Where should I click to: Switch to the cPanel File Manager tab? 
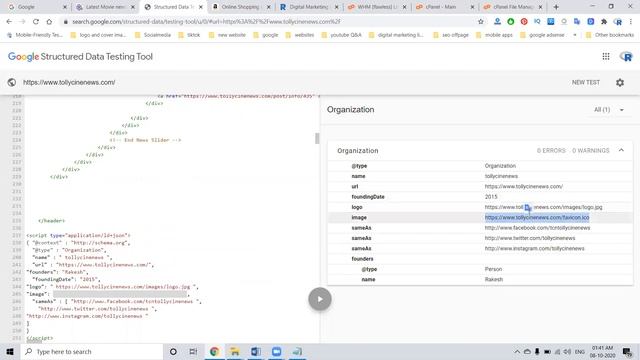(513, 7)
